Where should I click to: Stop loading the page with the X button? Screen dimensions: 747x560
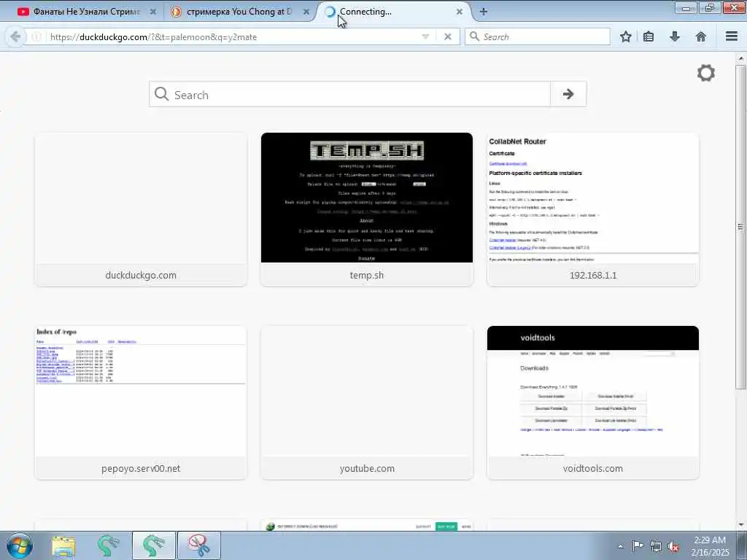(447, 36)
